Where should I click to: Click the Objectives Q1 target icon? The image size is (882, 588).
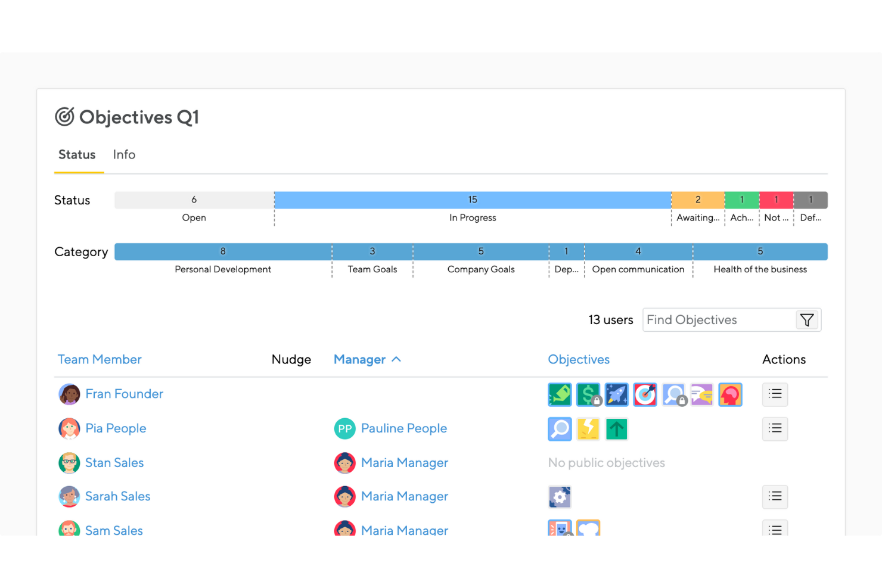(x=64, y=117)
